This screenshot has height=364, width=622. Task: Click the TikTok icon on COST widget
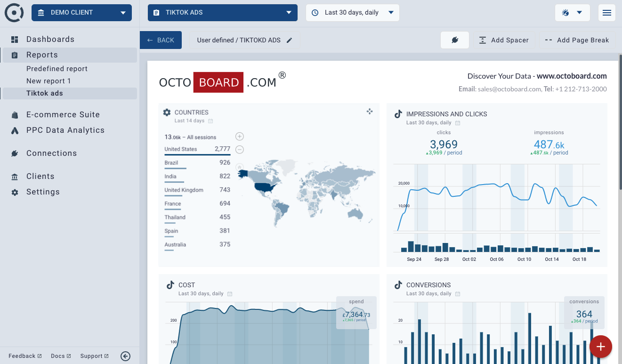tap(170, 285)
